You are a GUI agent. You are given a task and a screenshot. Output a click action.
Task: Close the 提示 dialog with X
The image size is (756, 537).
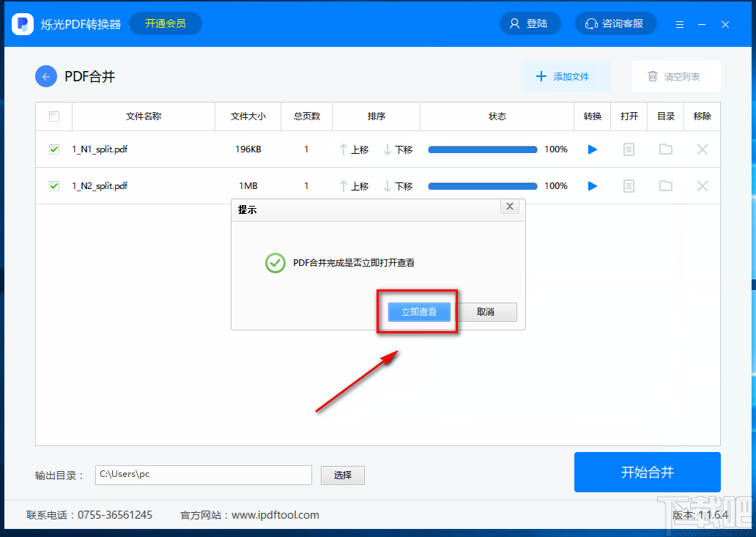pyautogui.click(x=510, y=207)
